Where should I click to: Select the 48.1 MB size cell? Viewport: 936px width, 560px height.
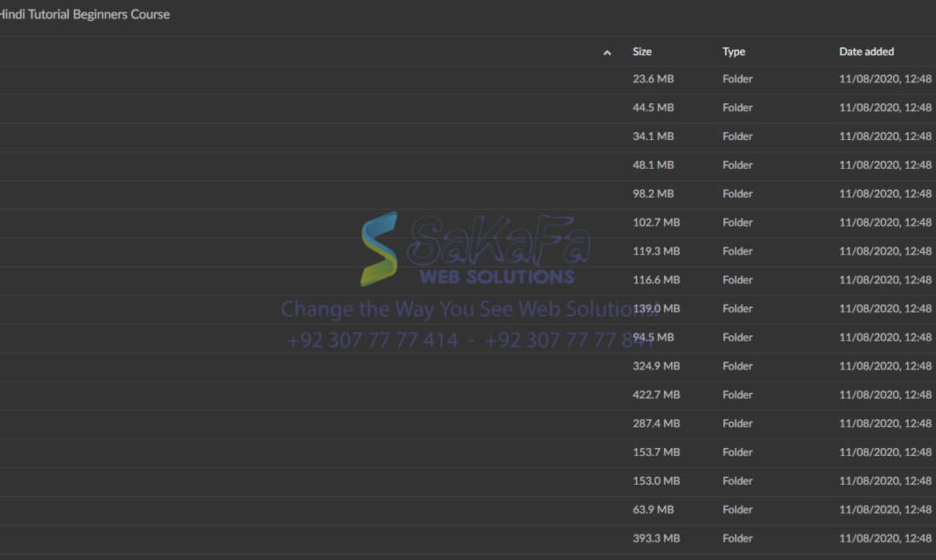click(653, 165)
